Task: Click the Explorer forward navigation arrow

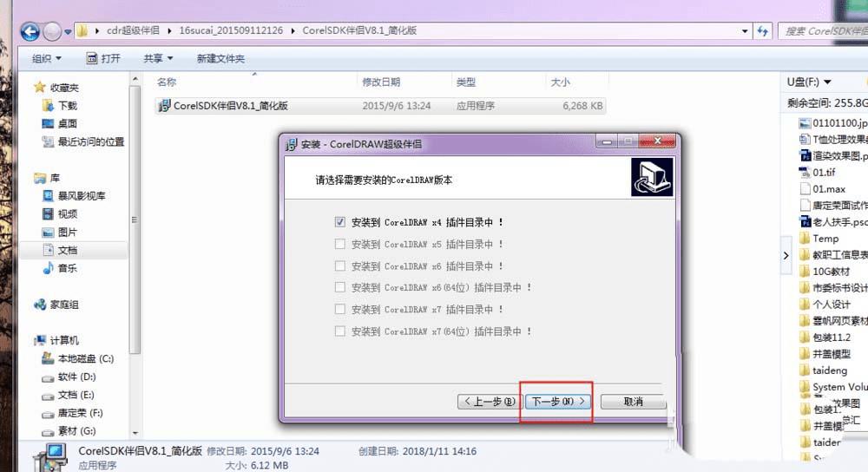Action: point(52,31)
